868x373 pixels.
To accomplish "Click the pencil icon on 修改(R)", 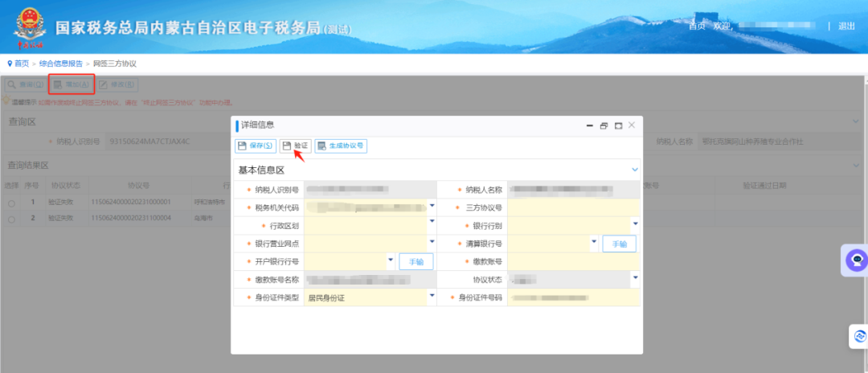I will pos(103,84).
